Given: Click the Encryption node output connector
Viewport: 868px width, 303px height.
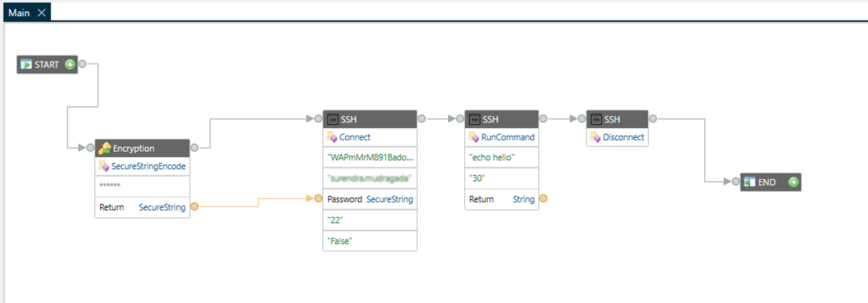Looking at the screenshot, I should coord(194,147).
